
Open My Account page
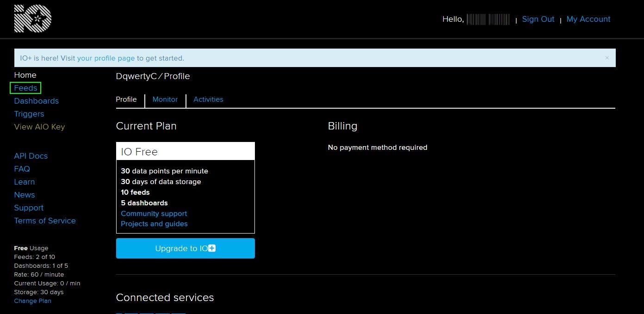tap(588, 19)
